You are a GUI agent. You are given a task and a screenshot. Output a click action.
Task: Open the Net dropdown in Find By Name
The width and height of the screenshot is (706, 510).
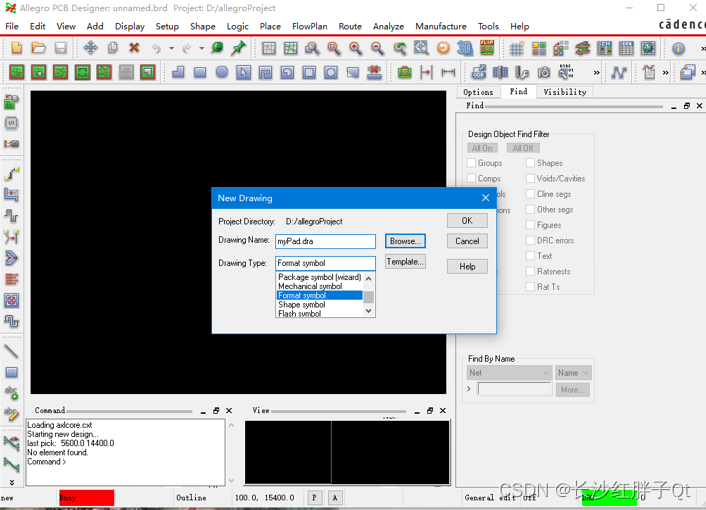(509, 373)
